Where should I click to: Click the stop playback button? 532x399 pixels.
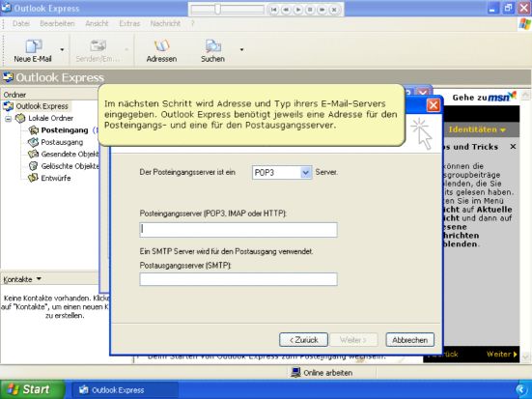(310, 10)
